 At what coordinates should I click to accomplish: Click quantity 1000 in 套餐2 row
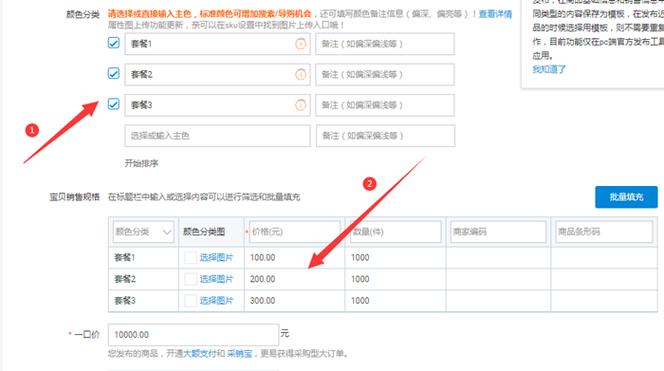click(x=395, y=279)
